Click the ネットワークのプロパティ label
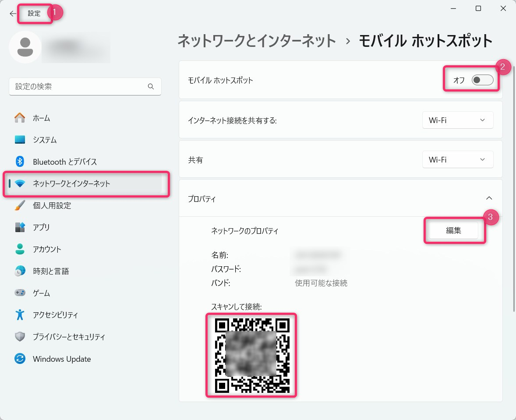Viewport: 516px width, 420px height. (x=244, y=231)
